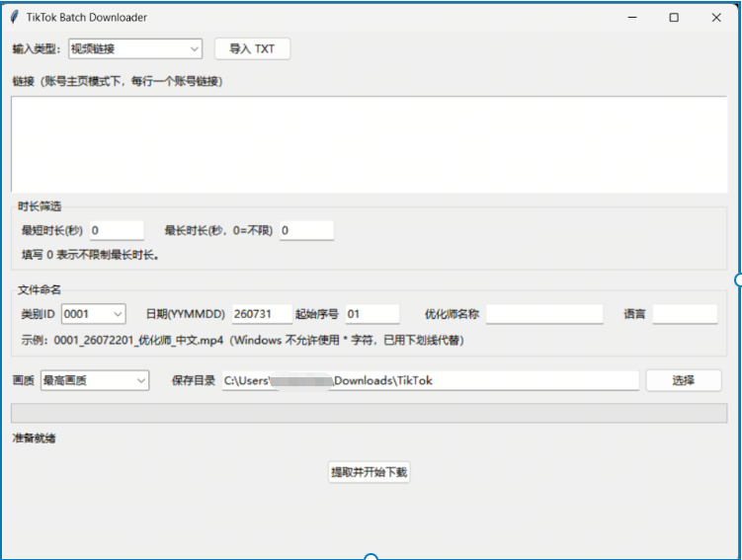The image size is (742, 560).
Task: Click the 文件命名 group label
Action: [40, 289]
